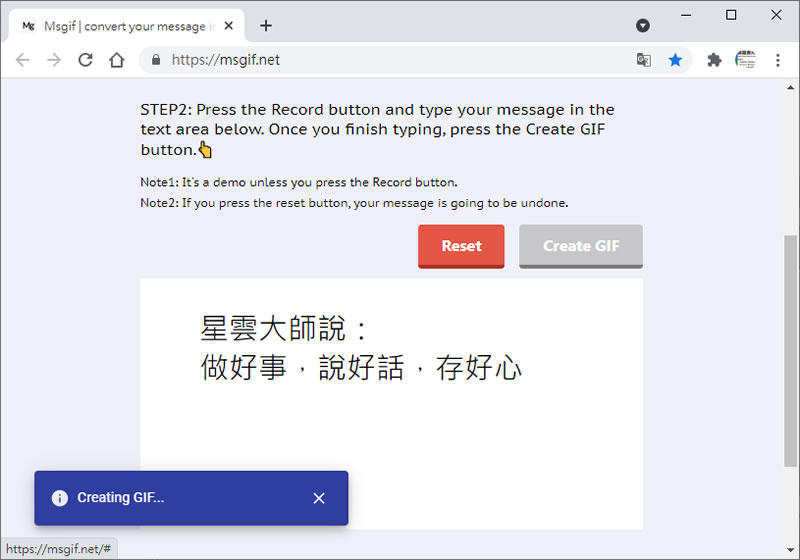Open the extensions puzzle icon
This screenshot has height=560, width=800.
point(714,60)
